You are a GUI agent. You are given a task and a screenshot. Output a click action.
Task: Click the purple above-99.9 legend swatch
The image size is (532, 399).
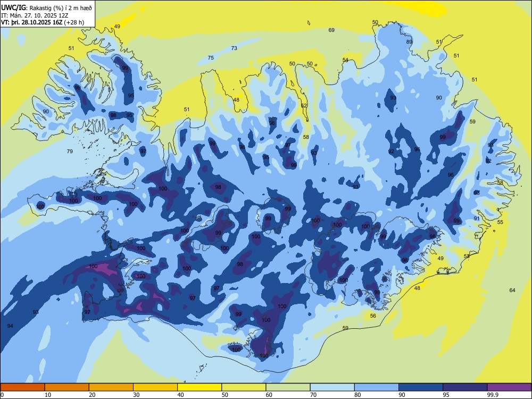click(509, 387)
